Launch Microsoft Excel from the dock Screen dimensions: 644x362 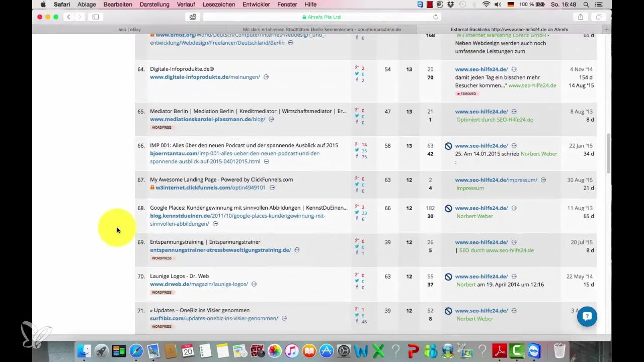[x=378, y=350]
